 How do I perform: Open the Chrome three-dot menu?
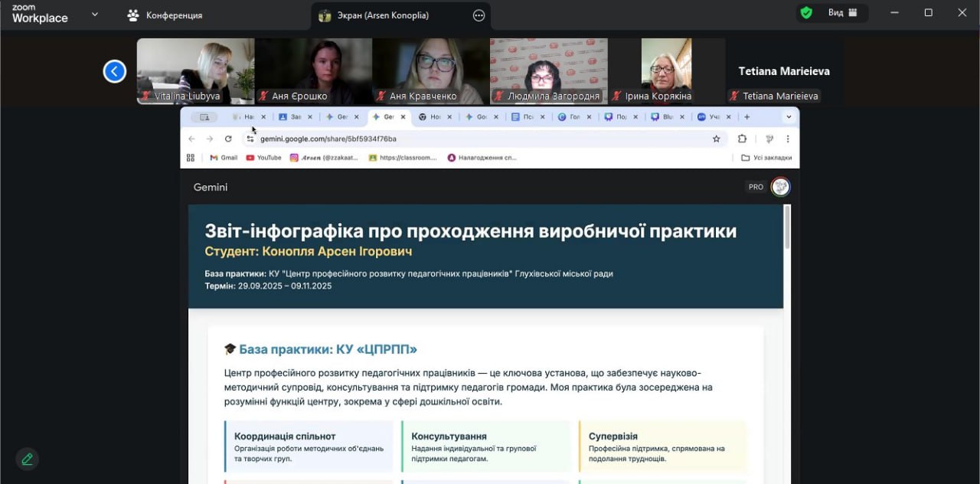point(787,139)
